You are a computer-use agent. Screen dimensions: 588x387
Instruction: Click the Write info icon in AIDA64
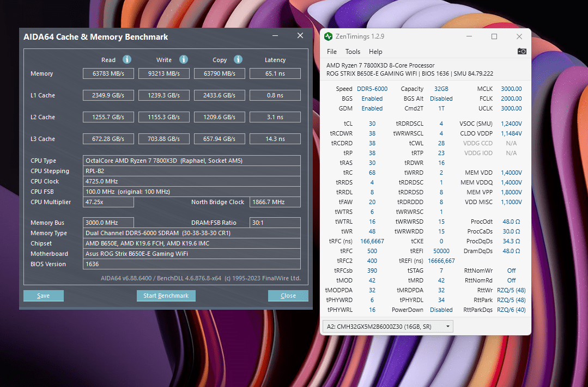tap(183, 59)
